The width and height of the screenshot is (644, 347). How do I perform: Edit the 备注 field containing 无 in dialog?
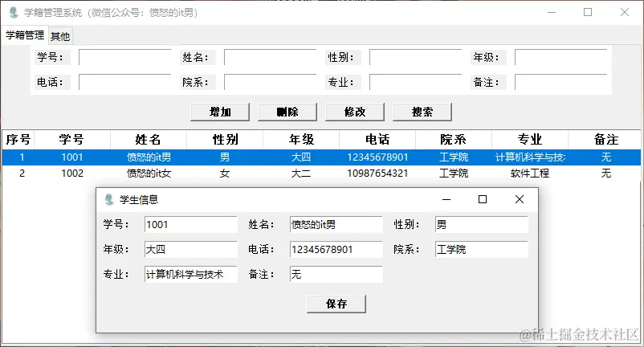pos(336,275)
